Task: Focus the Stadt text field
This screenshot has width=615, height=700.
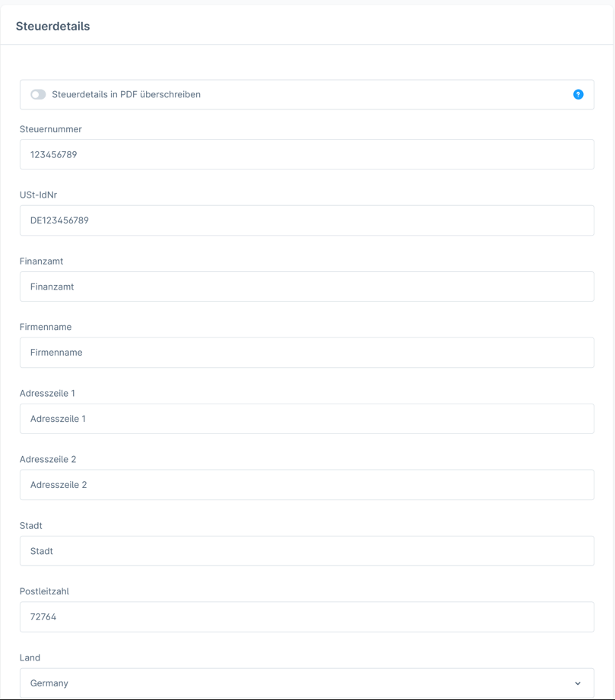Action: click(x=307, y=551)
